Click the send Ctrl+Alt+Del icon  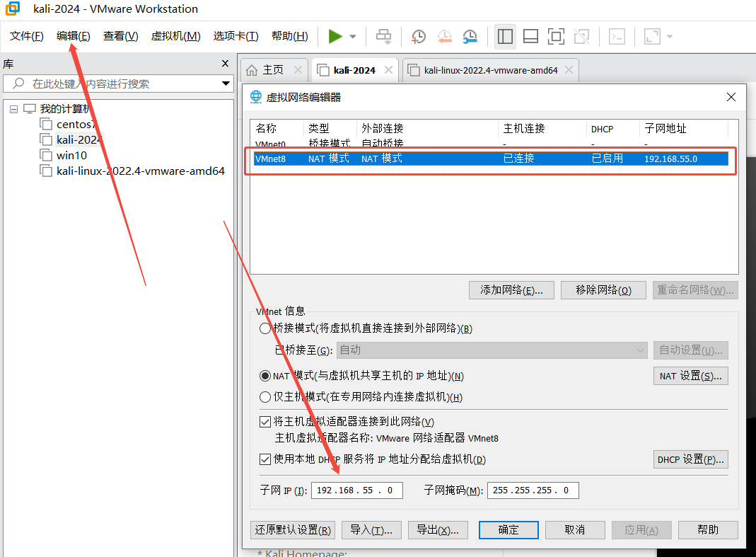click(x=384, y=37)
